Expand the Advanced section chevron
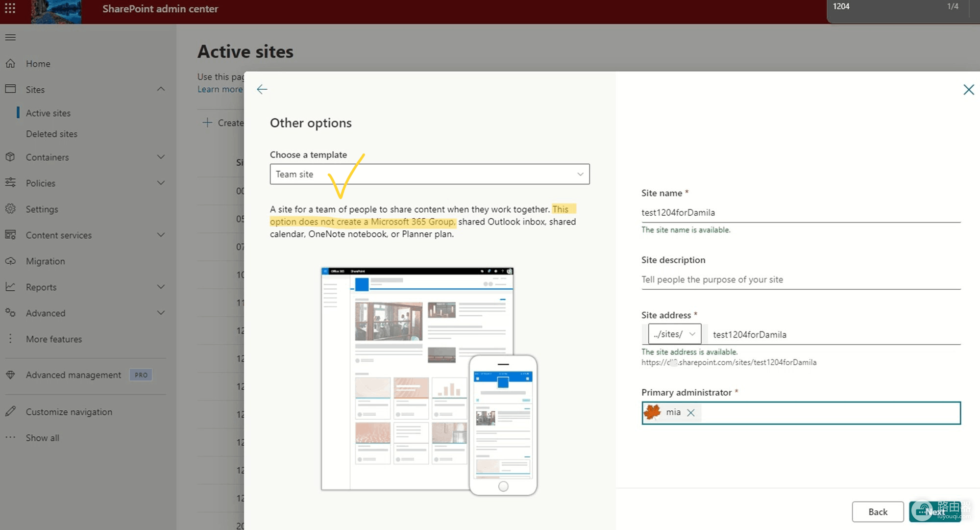Screen dimensions: 980x530 pos(161,313)
